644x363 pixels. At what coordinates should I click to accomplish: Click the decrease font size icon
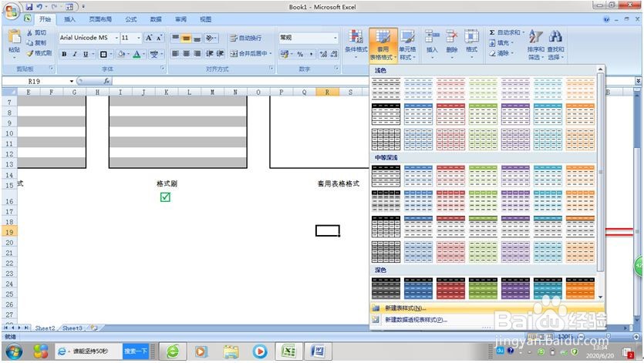pos(160,38)
